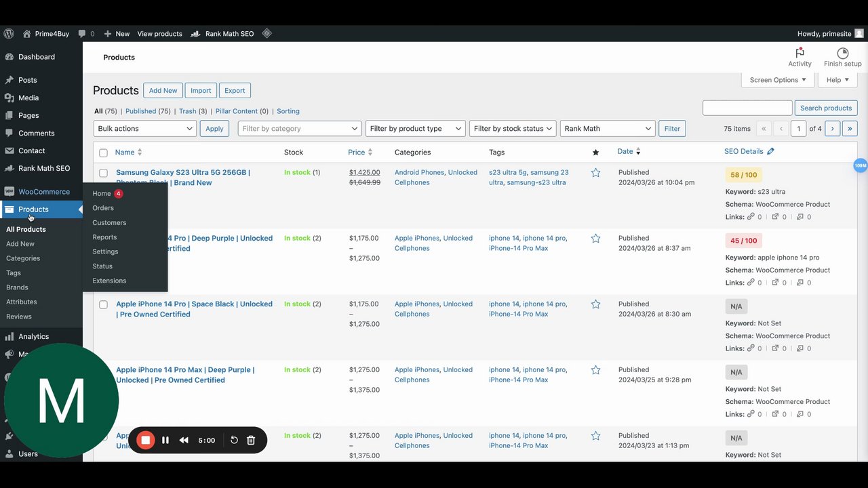The height and width of the screenshot is (488, 868).
Task: Toggle featured star for Samsung Galaxy S23 Ultra
Action: pyautogui.click(x=595, y=173)
